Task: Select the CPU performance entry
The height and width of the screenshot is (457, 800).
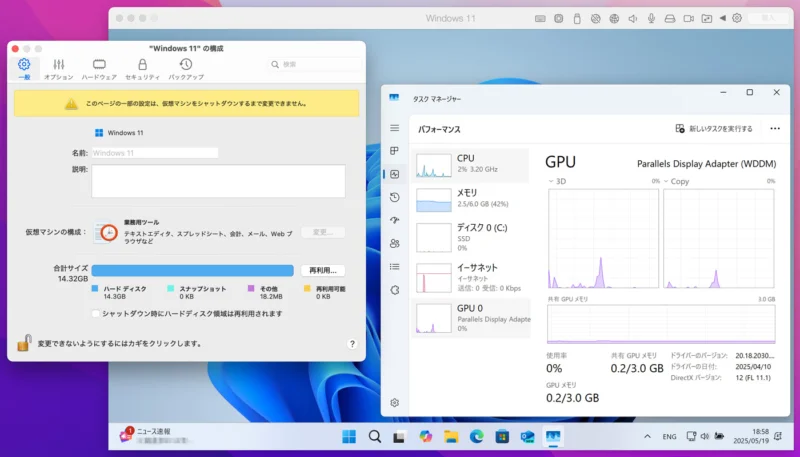Action: 470,165
